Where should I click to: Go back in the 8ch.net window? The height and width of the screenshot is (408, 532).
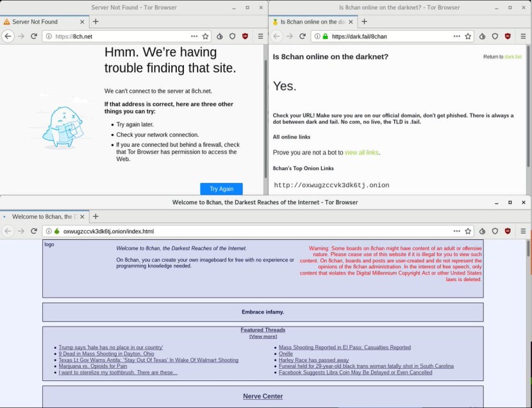8,37
